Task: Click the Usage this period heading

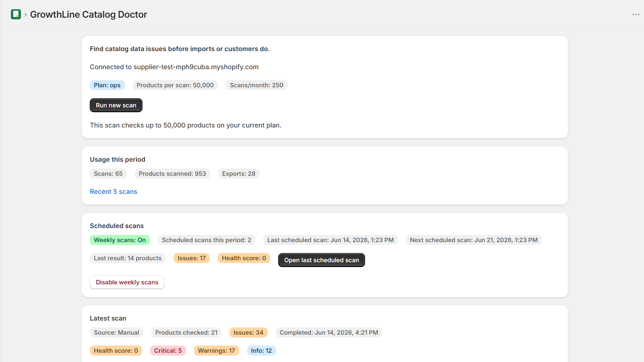Action: click(118, 160)
